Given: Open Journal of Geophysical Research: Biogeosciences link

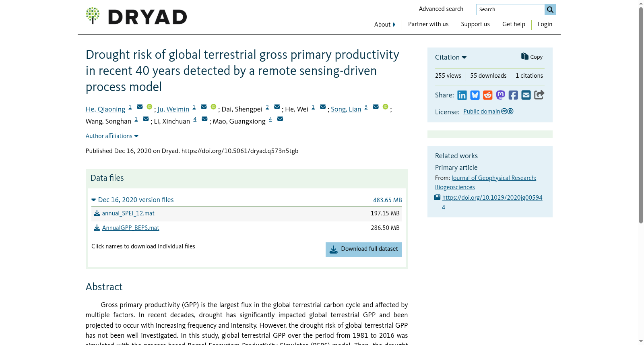Looking at the screenshot, I should (x=485, y=182).
